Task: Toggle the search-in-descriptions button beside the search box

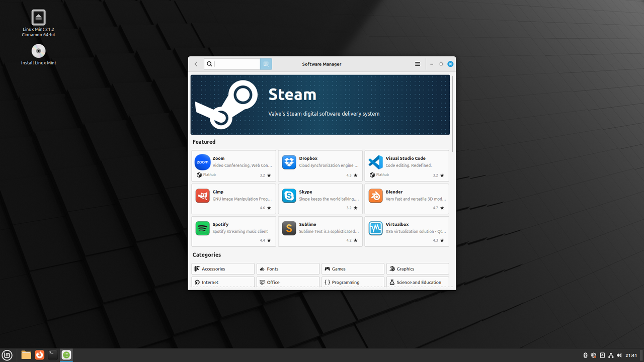Action: (x=266, y=64)
